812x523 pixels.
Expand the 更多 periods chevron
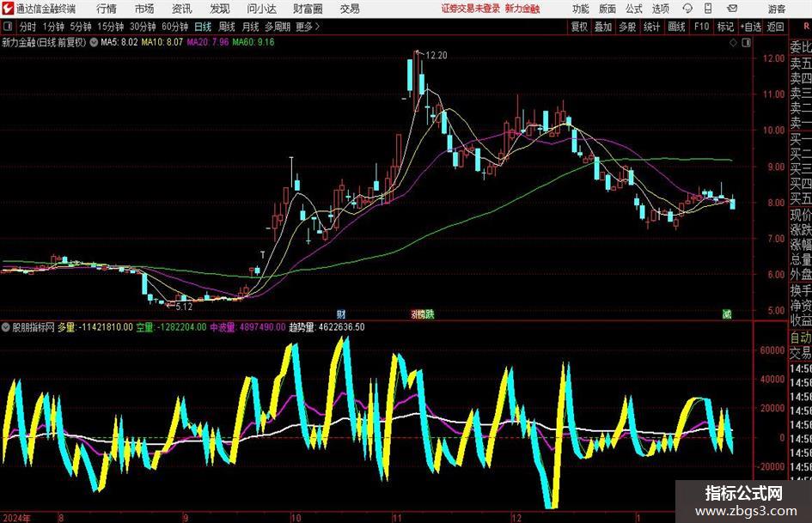click(x=317, y=27)
